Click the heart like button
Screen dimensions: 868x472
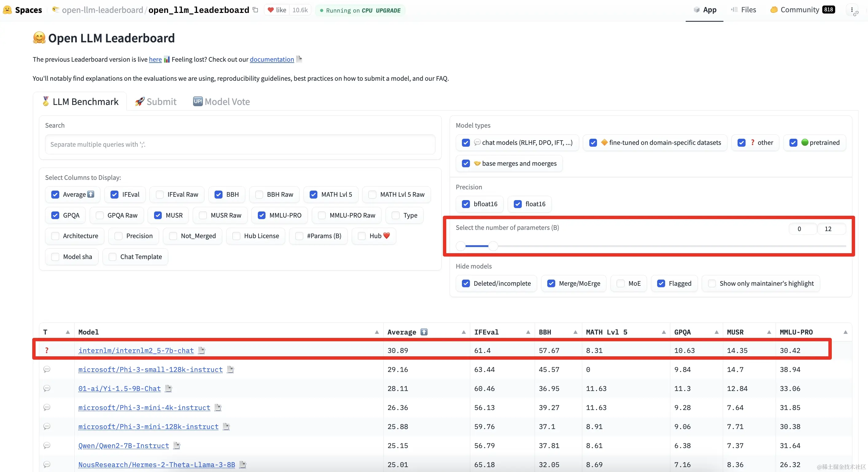[277, 10]
